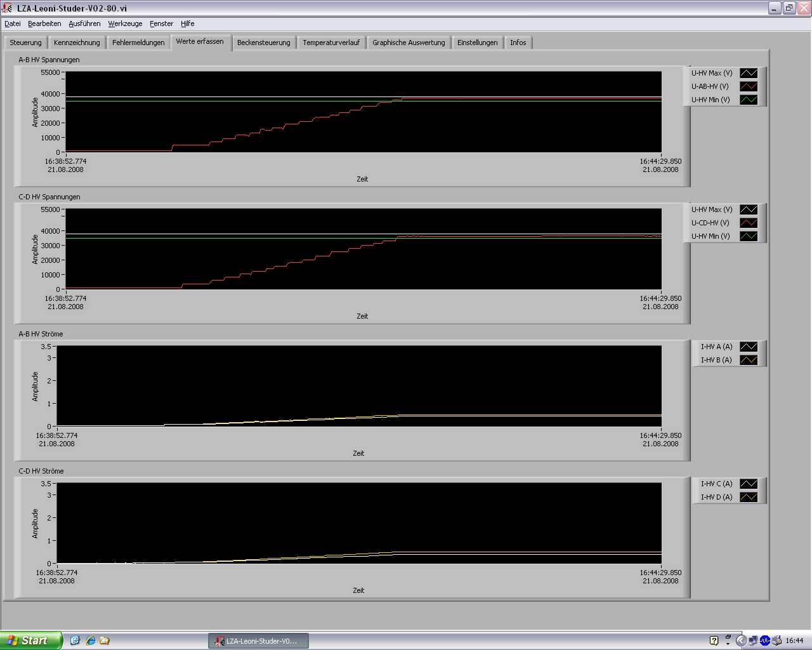Screen dimensions: 812x650
Task: Click U-HV Max swatch in C-D legend
Action: [x=749, y=209]
